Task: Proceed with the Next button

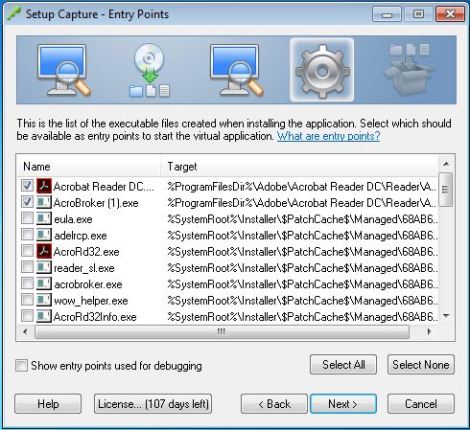Action: point(343,404)
